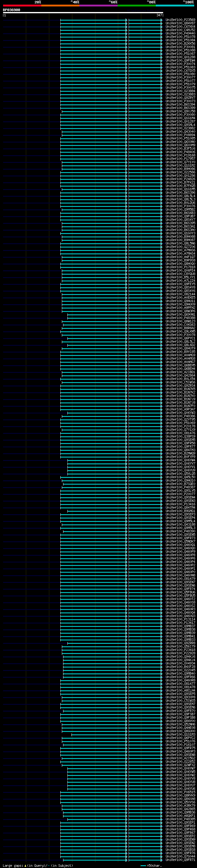The image size is (197, 868).
Task: Select hit UniRef100_Q42864
Action: (180, 375)
